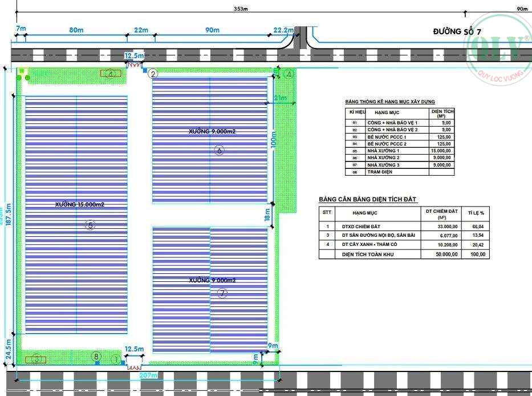
Task: Click the 'DIỆN TÍCH TOÀN KHU' row
Action: pos(376,254)
